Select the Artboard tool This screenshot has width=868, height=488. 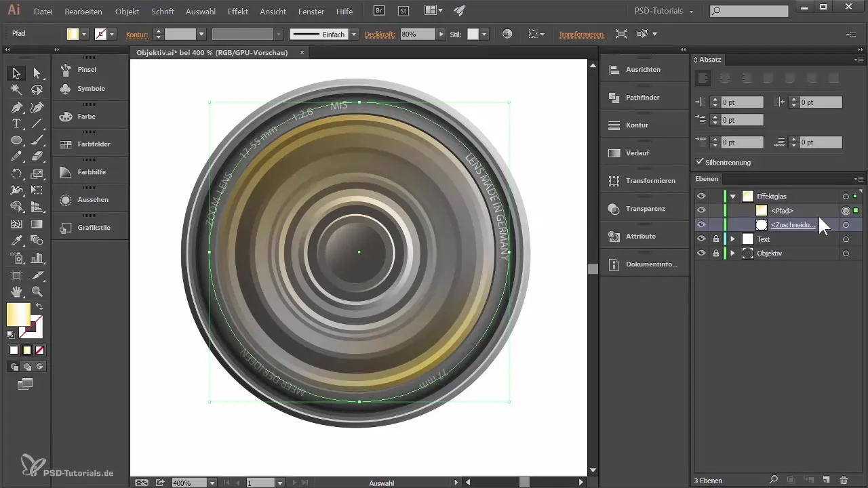(16, 275)
